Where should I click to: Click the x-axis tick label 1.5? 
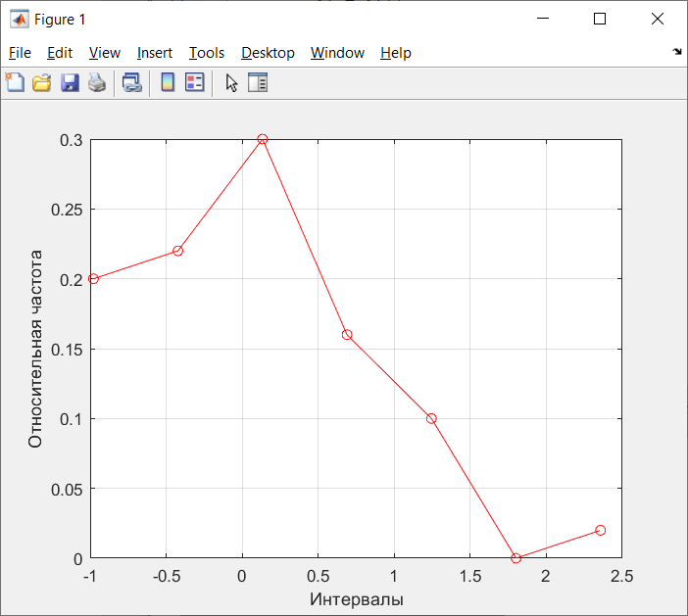tap(470, 576)
